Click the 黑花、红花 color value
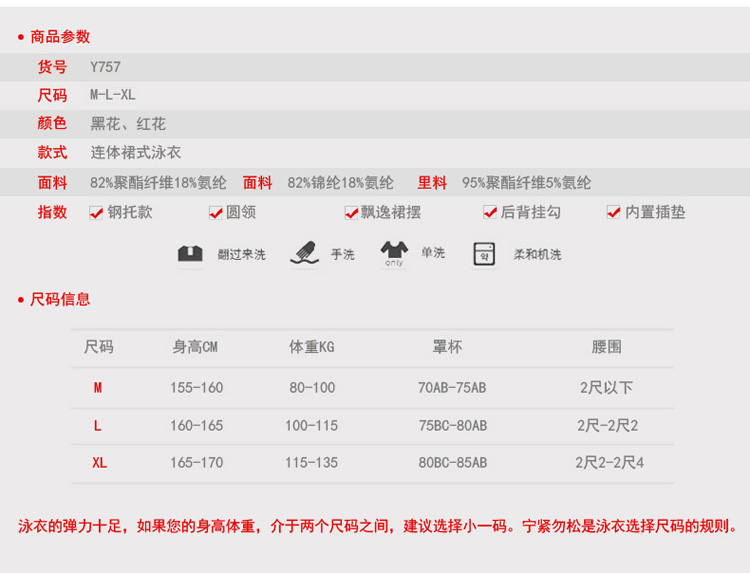Image resolution: width=750 pixels, height=573 pixels. pyautogui.click(x=128, y=124)
